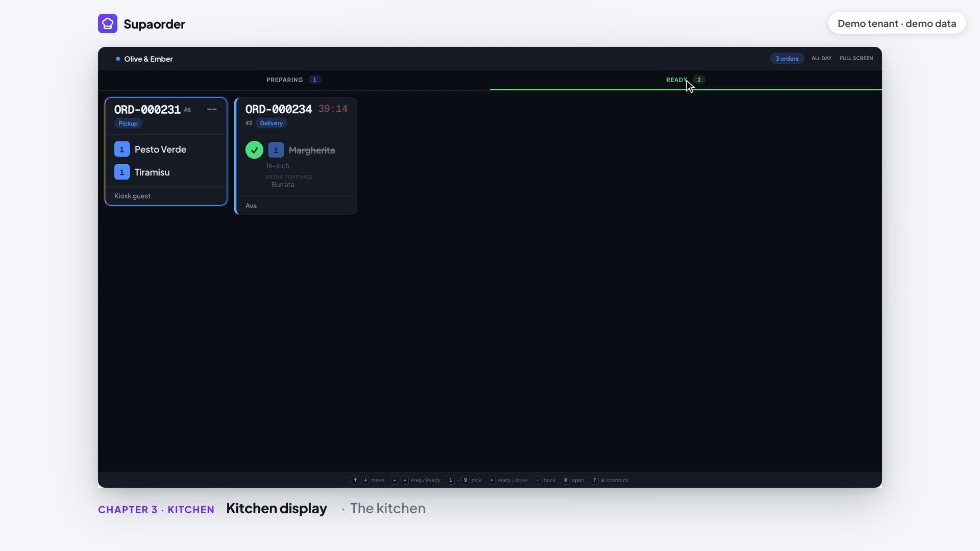This screenshot has width=980, height=551.
Task: Click the Kitchen display chapter title
Action: [277, 509]
